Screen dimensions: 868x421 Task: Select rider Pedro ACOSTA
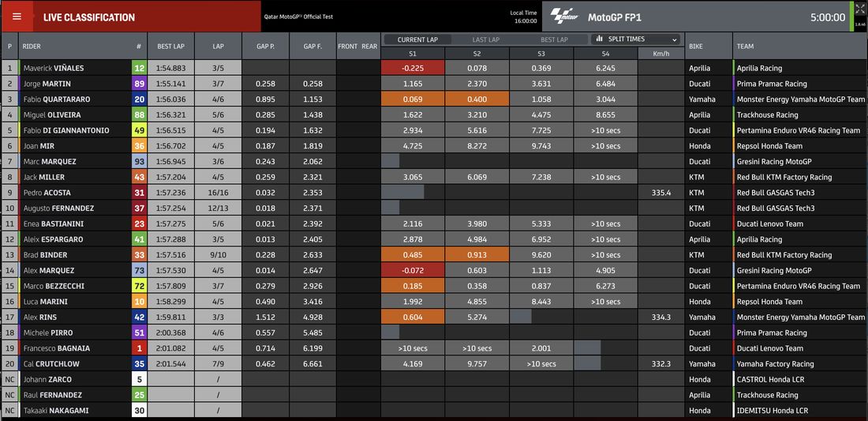(x=47, y=193)
